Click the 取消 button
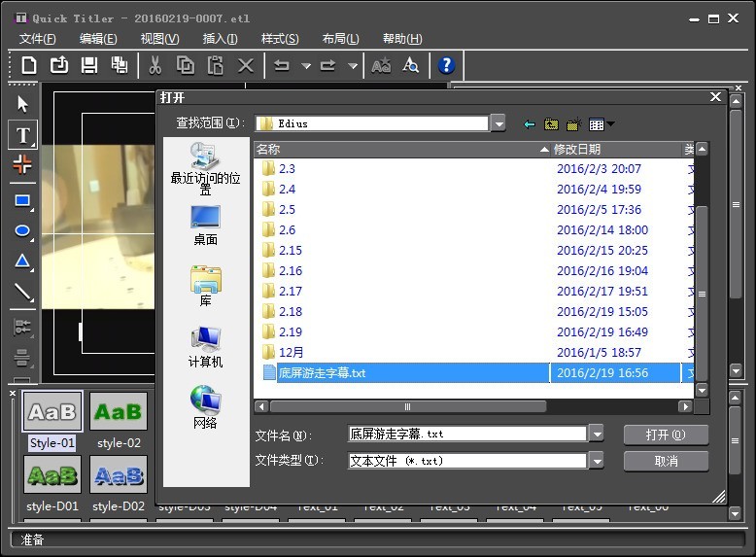 666,461
